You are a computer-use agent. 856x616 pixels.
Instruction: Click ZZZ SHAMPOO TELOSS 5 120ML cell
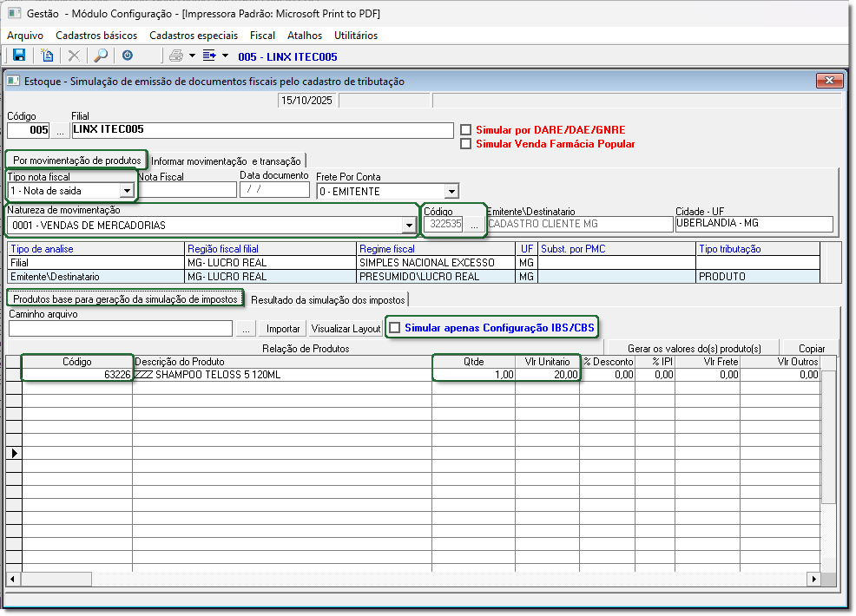[x=282, y=375]
